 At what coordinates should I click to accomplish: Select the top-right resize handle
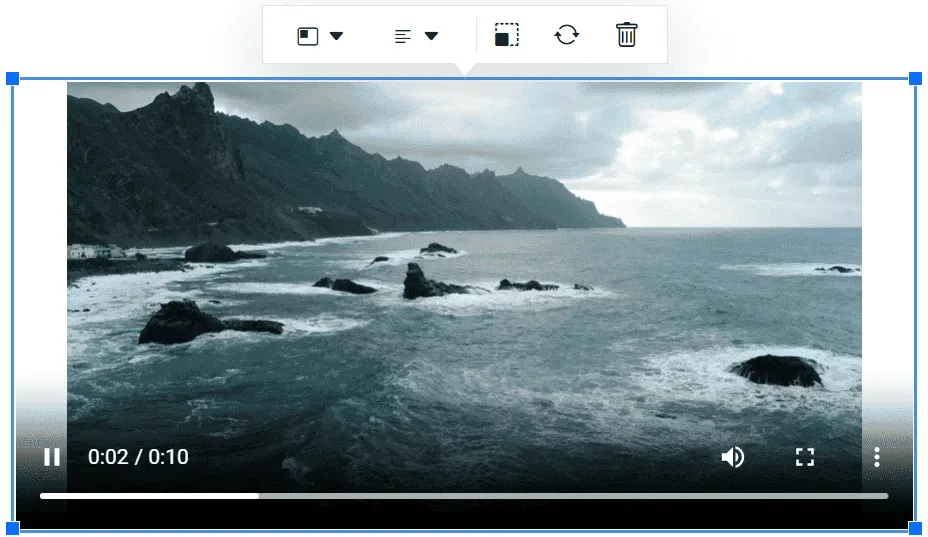(x=915, y=78)
